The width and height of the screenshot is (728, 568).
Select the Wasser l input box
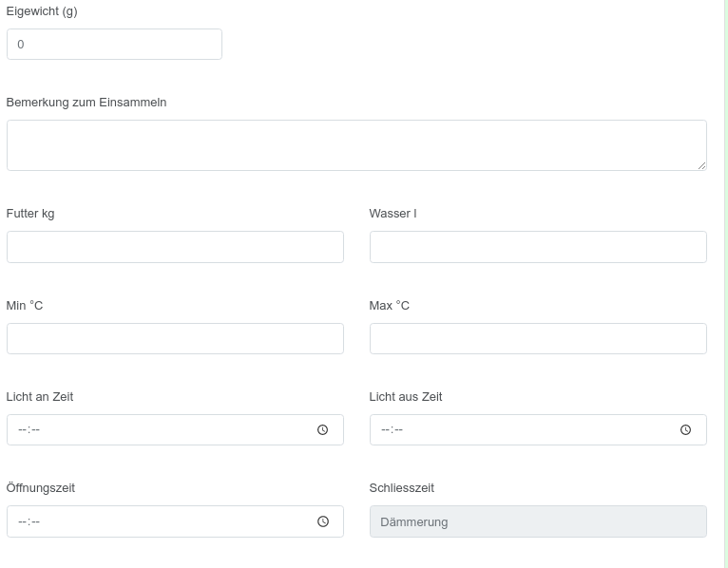tap(538, 247)
